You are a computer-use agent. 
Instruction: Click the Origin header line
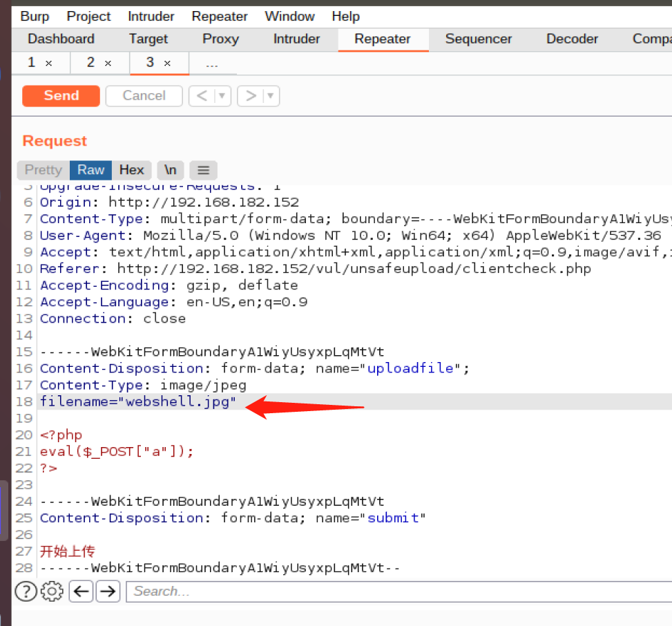pyautogui.click(x=170, y=202)
